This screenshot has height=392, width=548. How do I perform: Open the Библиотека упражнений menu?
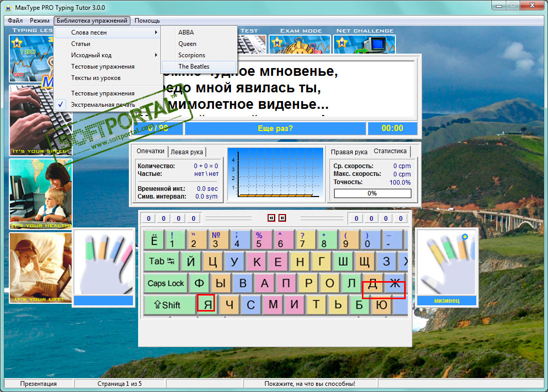coord(92,21)
